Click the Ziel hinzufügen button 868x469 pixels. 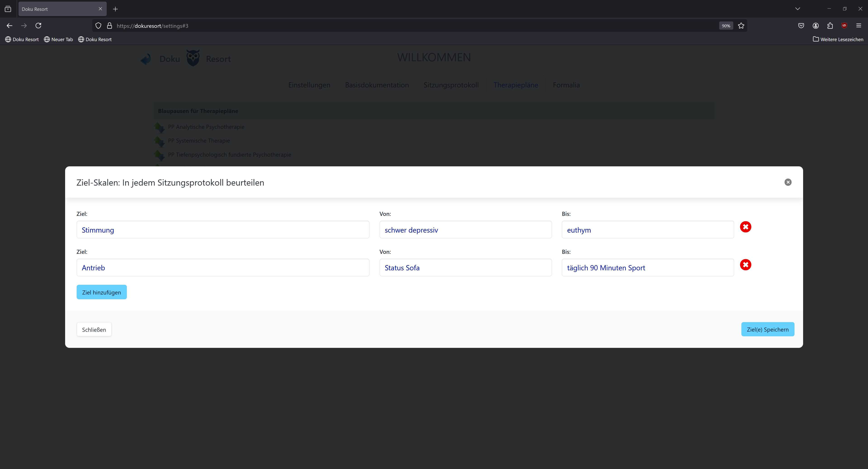click(x=102, y=292)
